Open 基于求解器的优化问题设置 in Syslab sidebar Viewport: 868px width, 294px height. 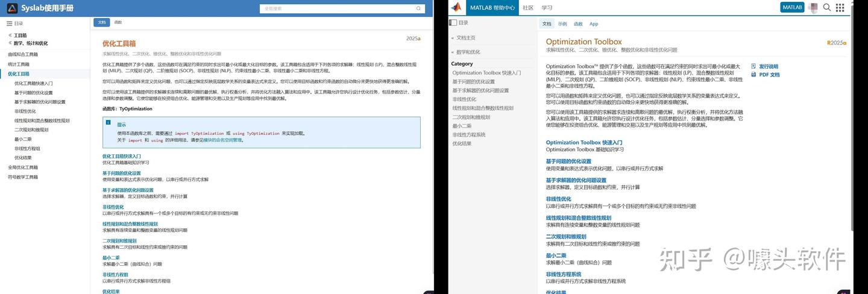(x=40, y=102)
